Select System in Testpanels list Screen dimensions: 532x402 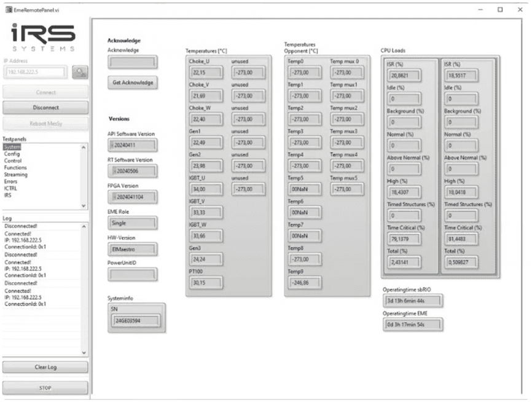pos(12,147)
